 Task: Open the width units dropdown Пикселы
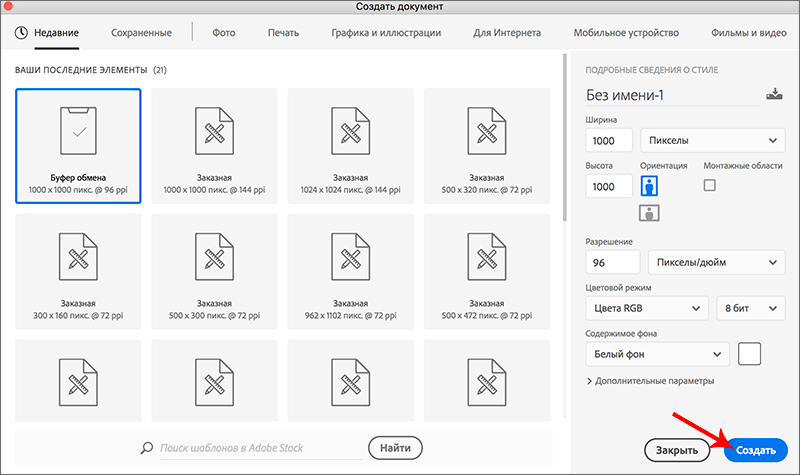(x=712, y=140)
